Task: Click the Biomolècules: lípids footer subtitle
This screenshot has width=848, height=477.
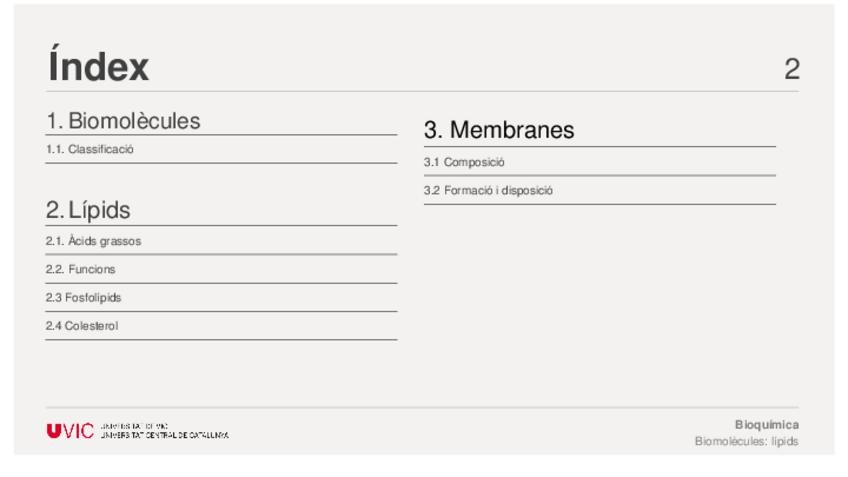Action: coord(746,441)
